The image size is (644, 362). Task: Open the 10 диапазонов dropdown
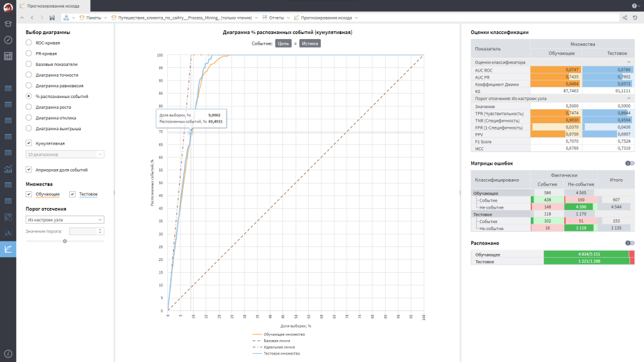(65, 155)
